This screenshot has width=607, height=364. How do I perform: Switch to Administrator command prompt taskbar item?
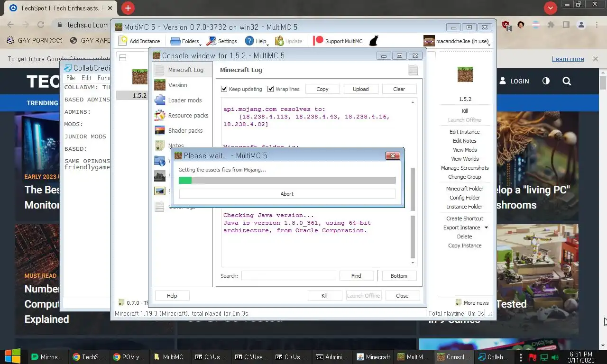point(331,357)
